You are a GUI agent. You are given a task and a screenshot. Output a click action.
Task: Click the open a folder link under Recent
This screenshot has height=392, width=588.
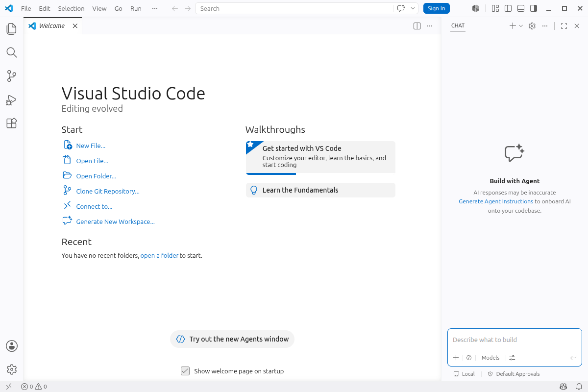point(159,255)
